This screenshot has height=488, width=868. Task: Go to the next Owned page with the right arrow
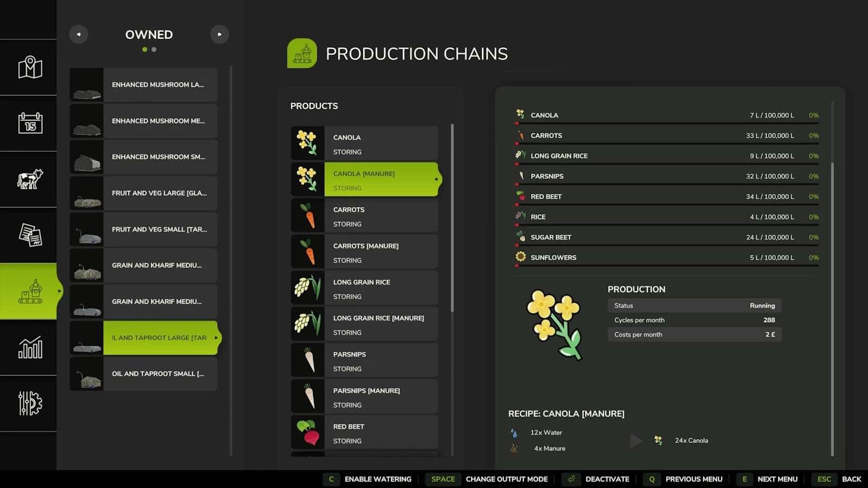click(219, 34)
